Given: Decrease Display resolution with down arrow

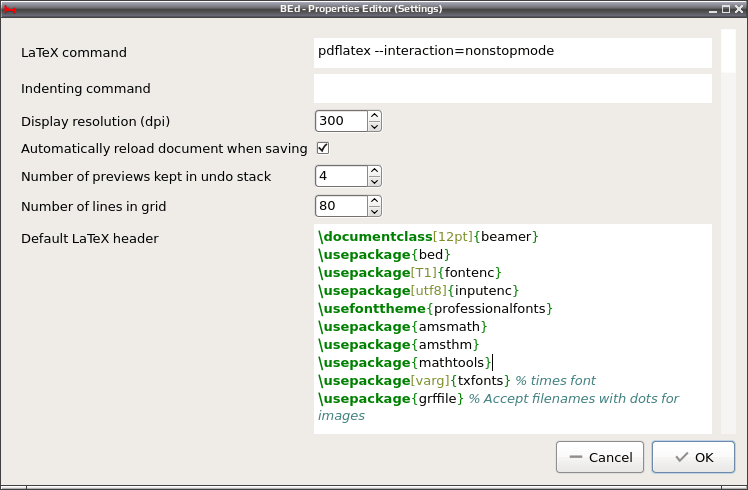Looking at the screenshot, I should click(374, 126).
